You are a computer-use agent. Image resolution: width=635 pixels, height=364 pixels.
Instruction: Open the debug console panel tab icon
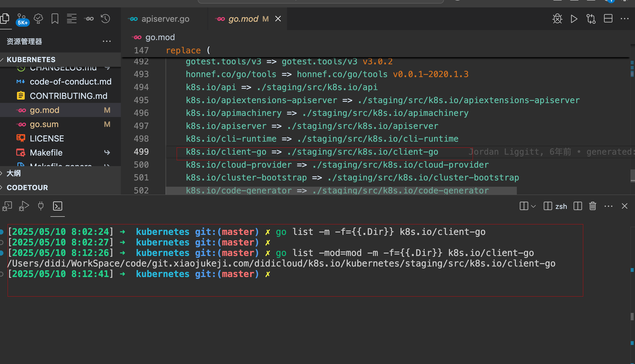tap(24, 206)
